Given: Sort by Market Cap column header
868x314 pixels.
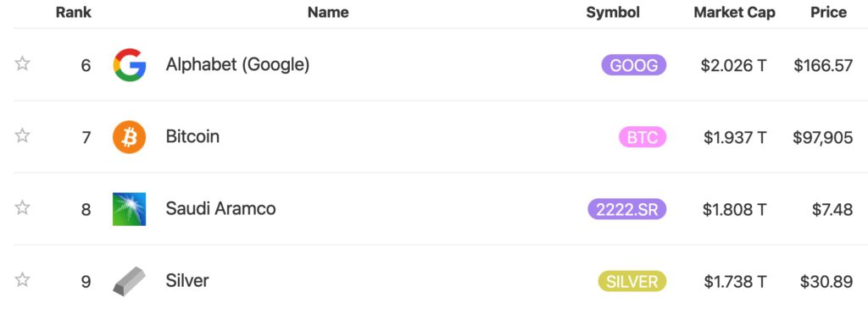Looking at the screenshot, I should (x=735, y=12).
